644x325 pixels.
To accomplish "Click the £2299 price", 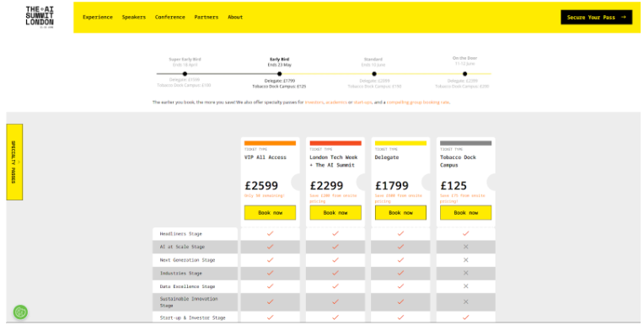I will click(x=326, y=186).
